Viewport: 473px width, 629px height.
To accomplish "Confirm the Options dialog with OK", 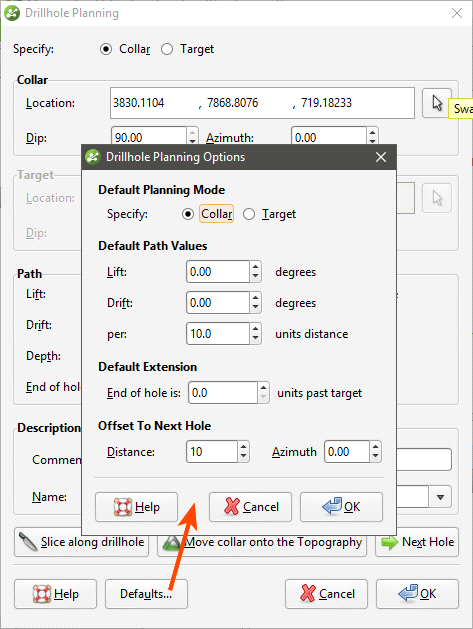I will [341, 507].
